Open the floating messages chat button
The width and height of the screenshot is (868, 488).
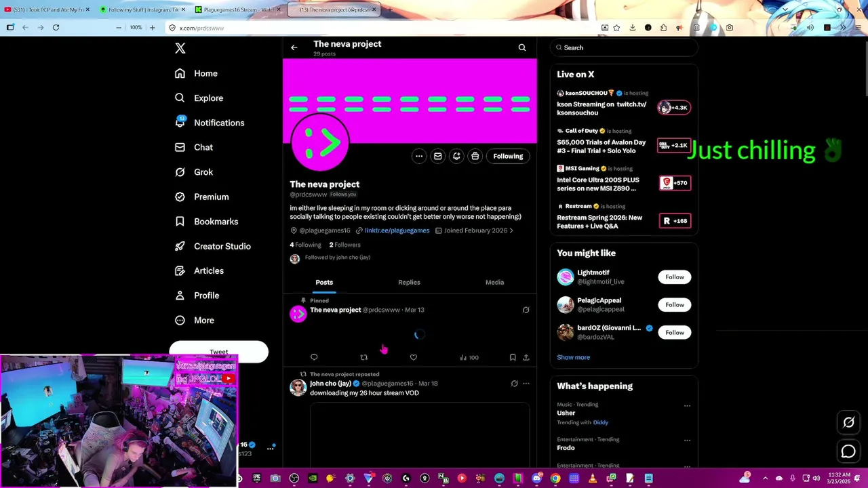(x=848, y=451)
